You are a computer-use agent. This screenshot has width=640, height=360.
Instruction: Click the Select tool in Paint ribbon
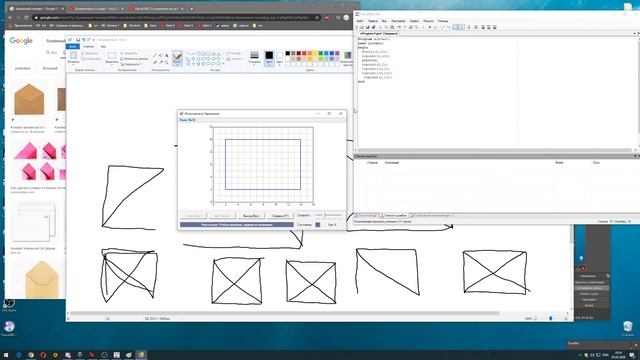(x=112, y=55)
